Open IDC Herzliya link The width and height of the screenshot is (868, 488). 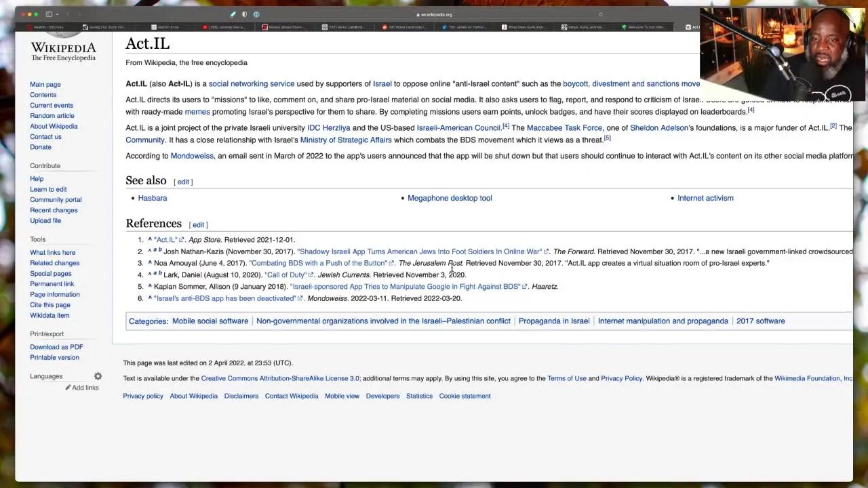(329, 127)
